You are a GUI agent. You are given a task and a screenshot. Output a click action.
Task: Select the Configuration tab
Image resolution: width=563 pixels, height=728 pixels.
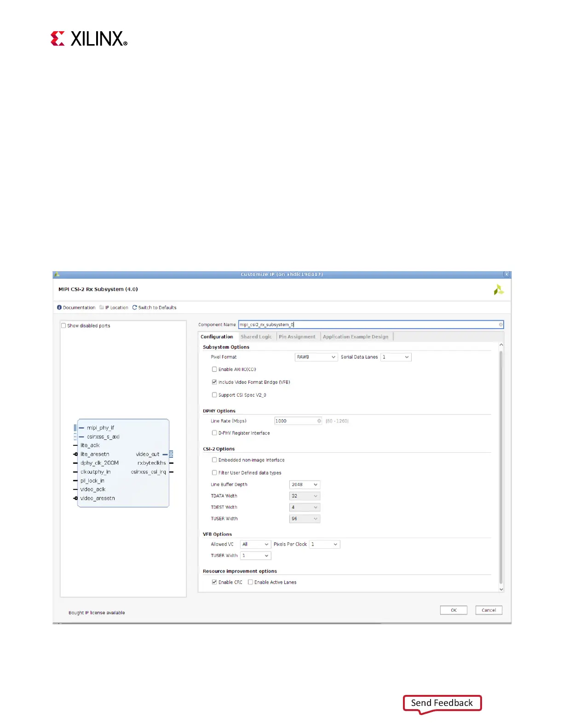217,337
